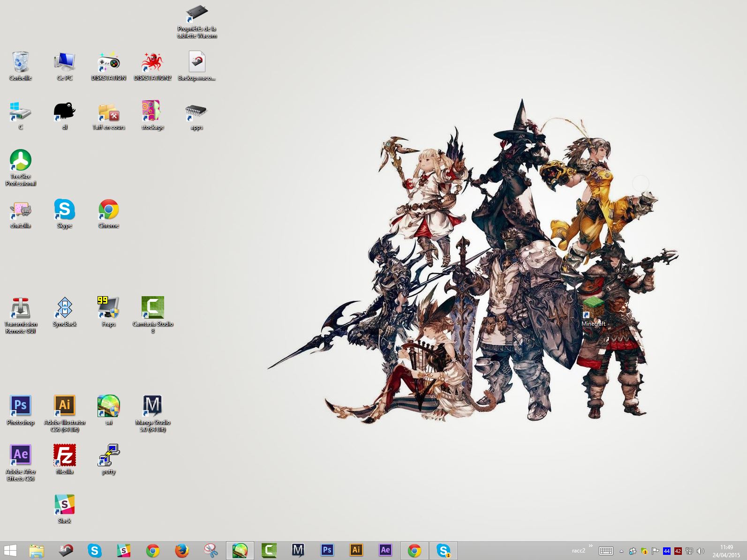This screenshot has height=560, width=747.
Task: Click the blue 44 temperature tray icon
Action: (x=666, y=551)
